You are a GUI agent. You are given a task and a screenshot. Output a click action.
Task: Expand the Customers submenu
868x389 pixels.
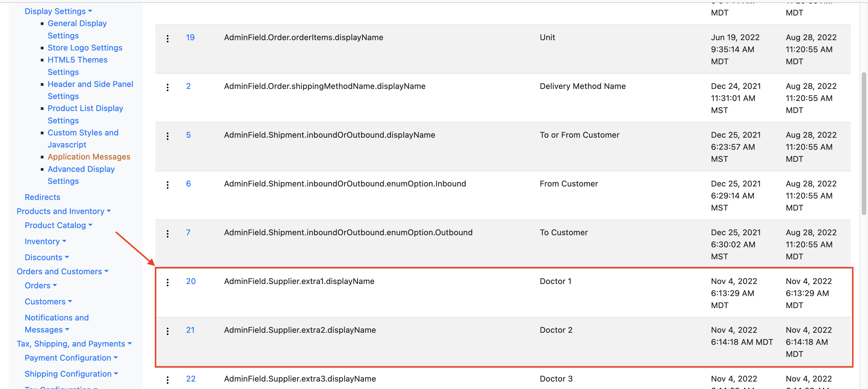coord(49,302)
